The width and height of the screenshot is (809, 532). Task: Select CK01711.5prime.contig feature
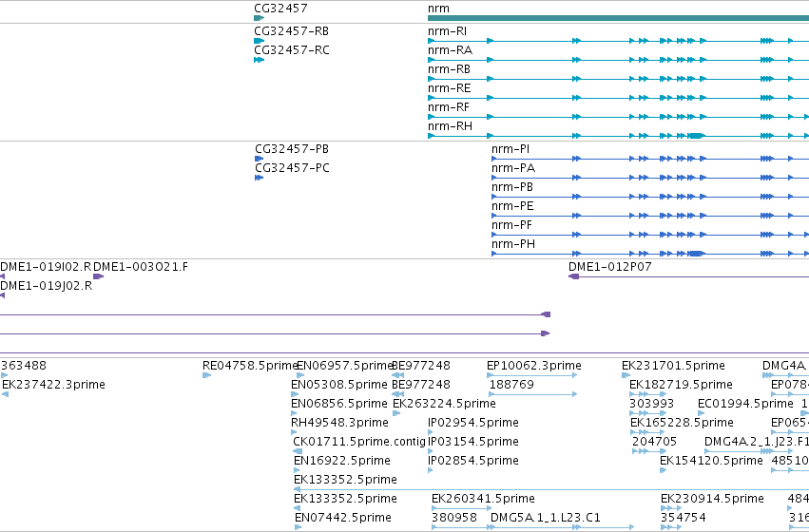click(359, 443)
